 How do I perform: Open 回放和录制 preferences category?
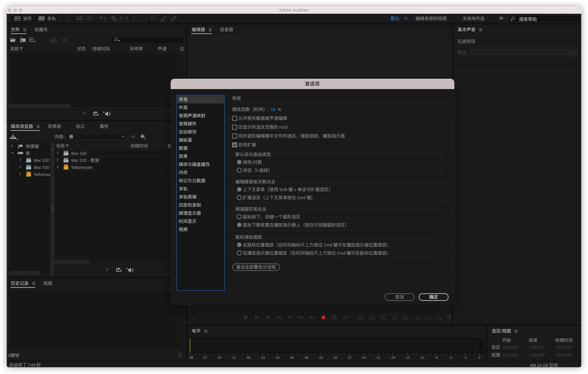[x=201, y=205]
